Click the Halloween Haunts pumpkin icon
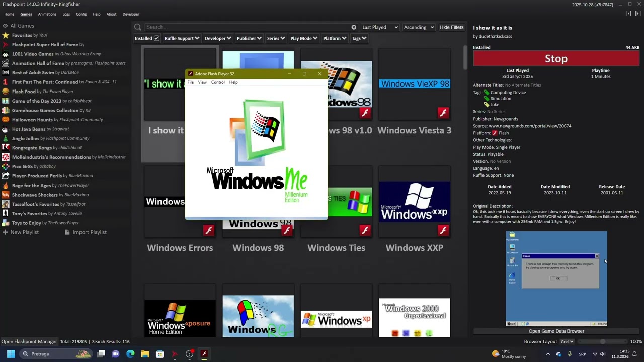The image size is (644, 362). coord(5,120)
